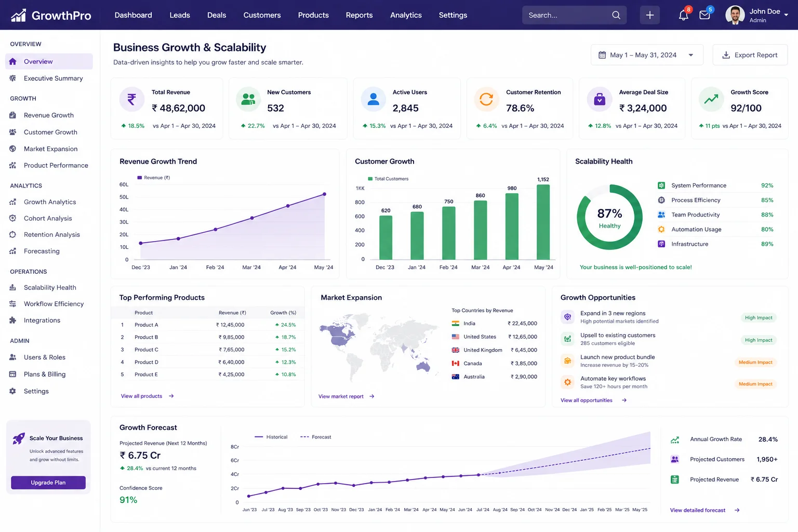Click the Projected Customers icon
The height and width of the screenshot is (532, 798).
point(675,459)
